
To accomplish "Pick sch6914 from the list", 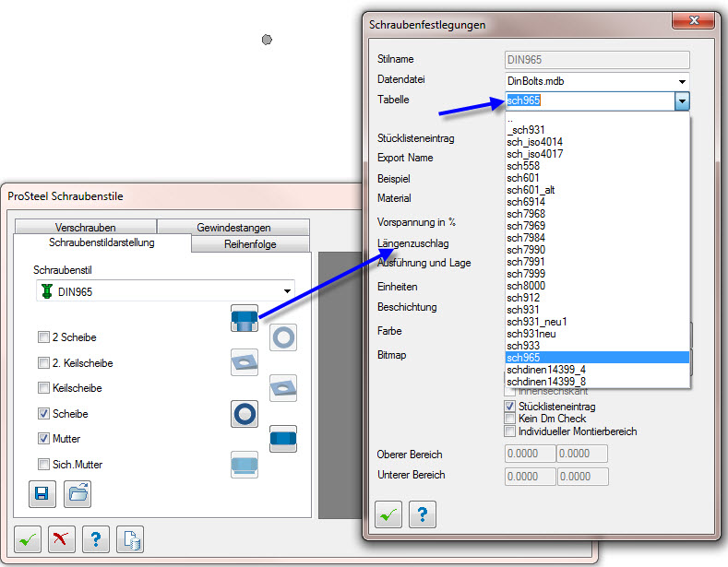I will pos(597,202).
